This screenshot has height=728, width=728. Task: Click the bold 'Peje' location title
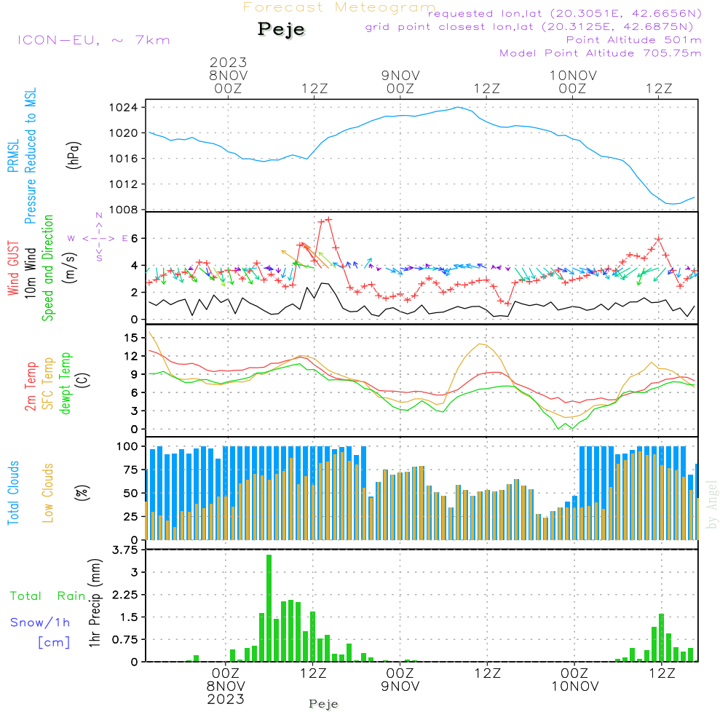[x=281, y=29]
